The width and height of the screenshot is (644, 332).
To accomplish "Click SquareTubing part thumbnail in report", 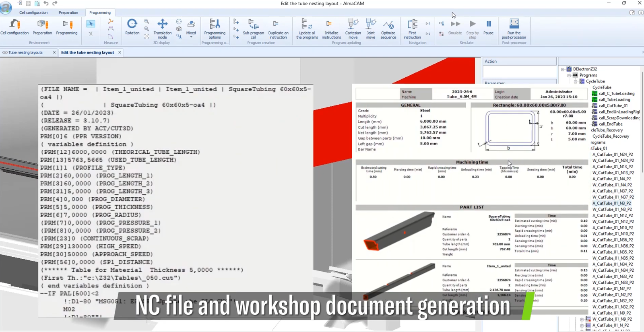I will [399, 231].
